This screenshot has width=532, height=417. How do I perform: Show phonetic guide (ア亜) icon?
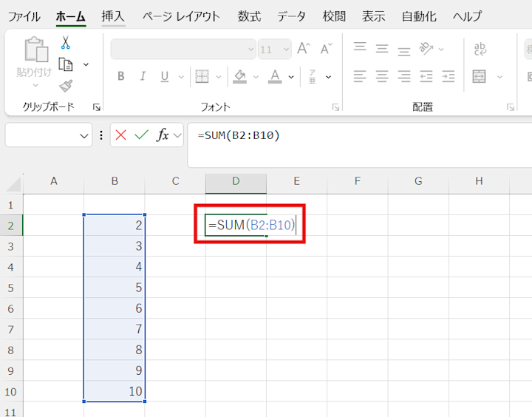pos(312,76)
